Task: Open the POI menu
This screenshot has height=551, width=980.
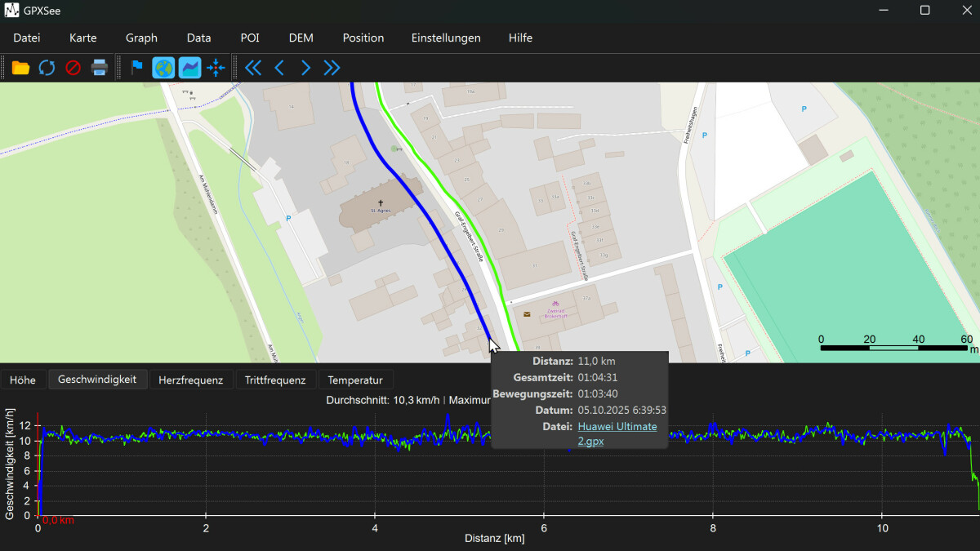Action: [249, 38]
